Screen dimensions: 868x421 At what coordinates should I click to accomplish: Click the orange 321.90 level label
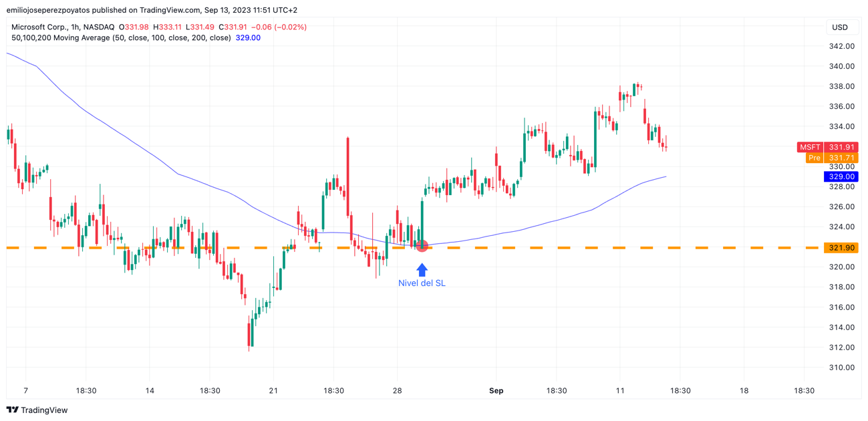click(x=841, y=248)
